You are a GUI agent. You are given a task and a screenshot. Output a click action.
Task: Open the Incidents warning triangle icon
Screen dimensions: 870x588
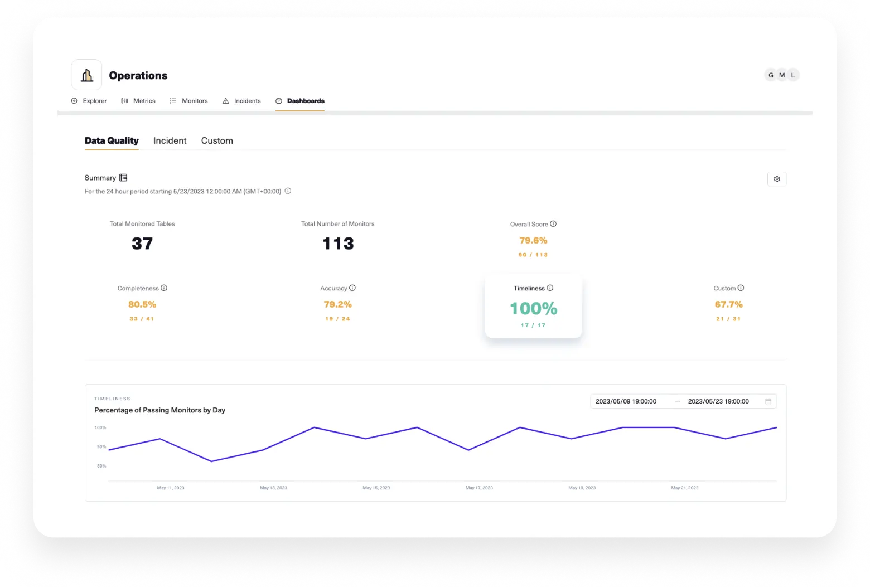(x=225, y=101)
